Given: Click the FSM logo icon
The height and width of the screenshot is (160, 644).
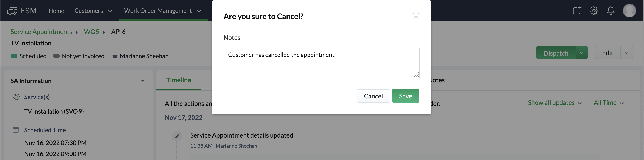Looking at the screenshot, I should tap(12, 11).
